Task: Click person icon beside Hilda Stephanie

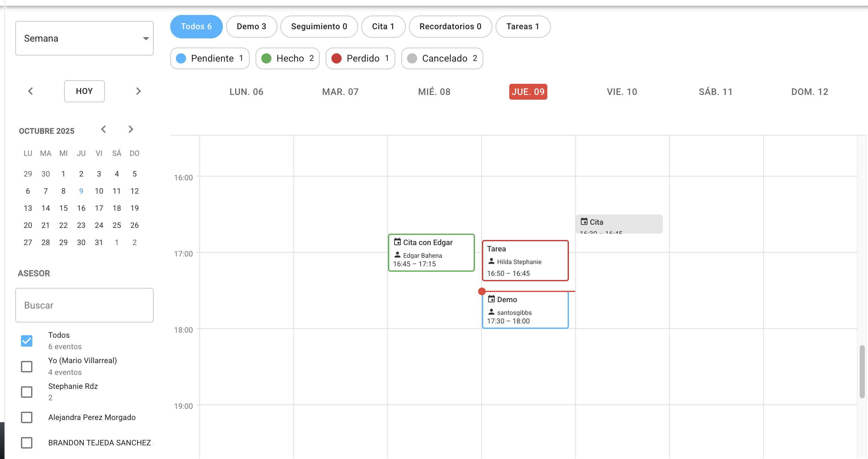Action: point(491,262)
